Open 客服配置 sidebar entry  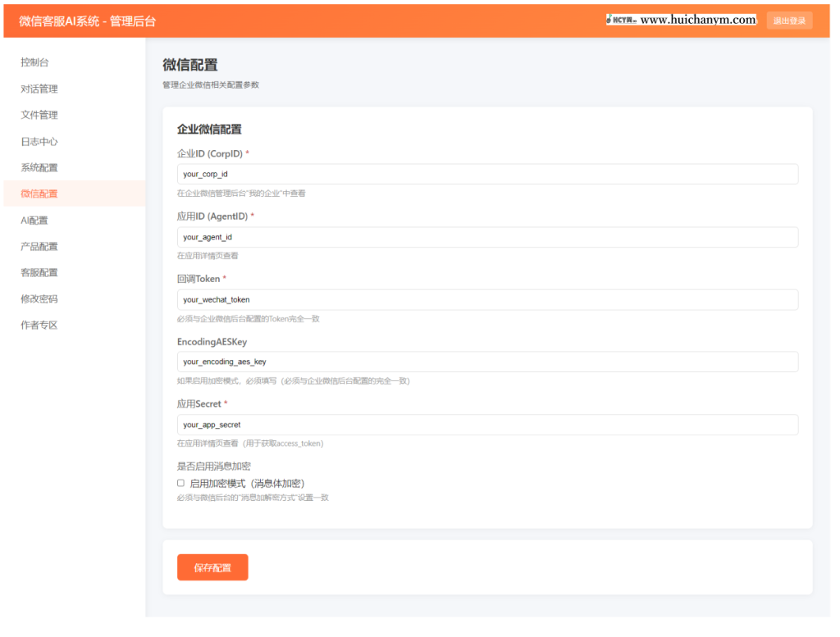pyautogui.click(x=39, y=272)
